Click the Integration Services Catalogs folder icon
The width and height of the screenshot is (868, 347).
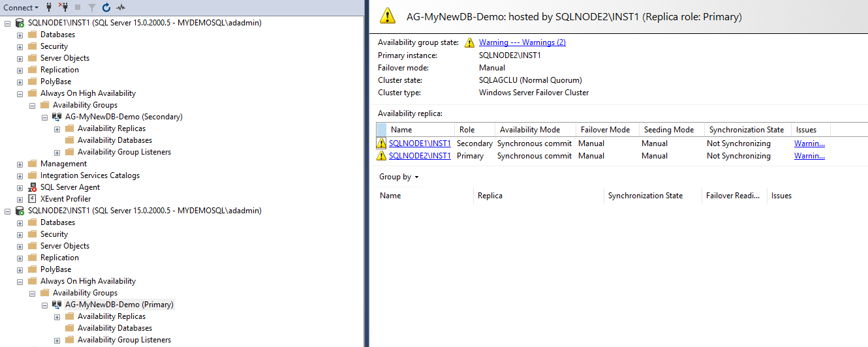click(33, 175)
